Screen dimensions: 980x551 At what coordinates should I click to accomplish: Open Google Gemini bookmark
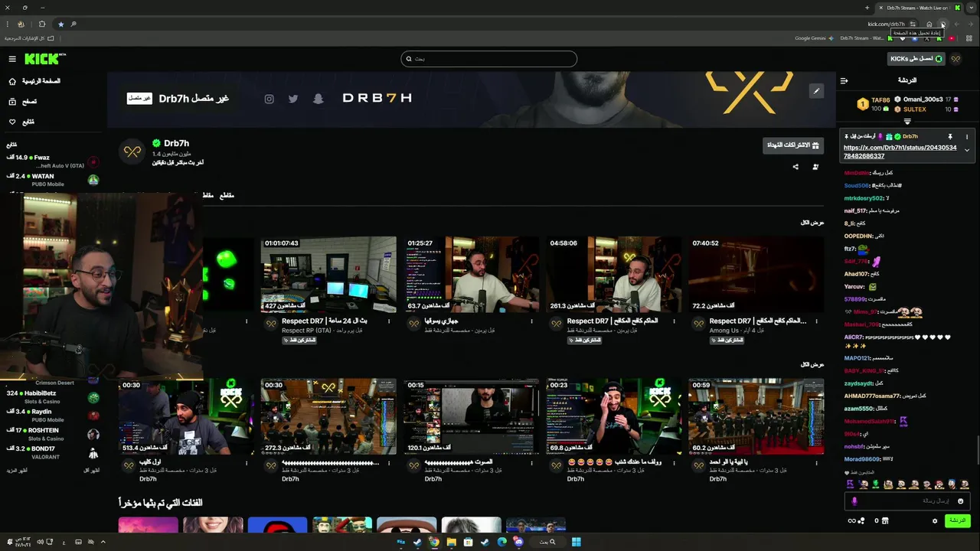point(815,38)
